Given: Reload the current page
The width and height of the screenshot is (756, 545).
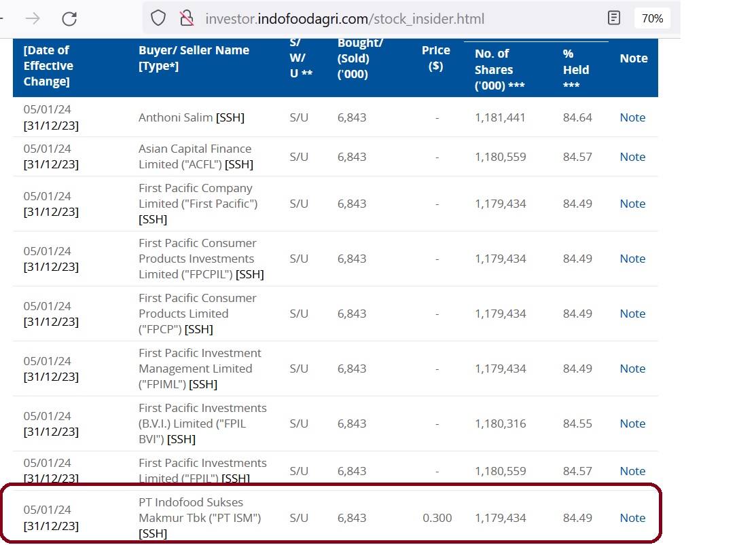Looking at the screenshot, I should [69, 19].
